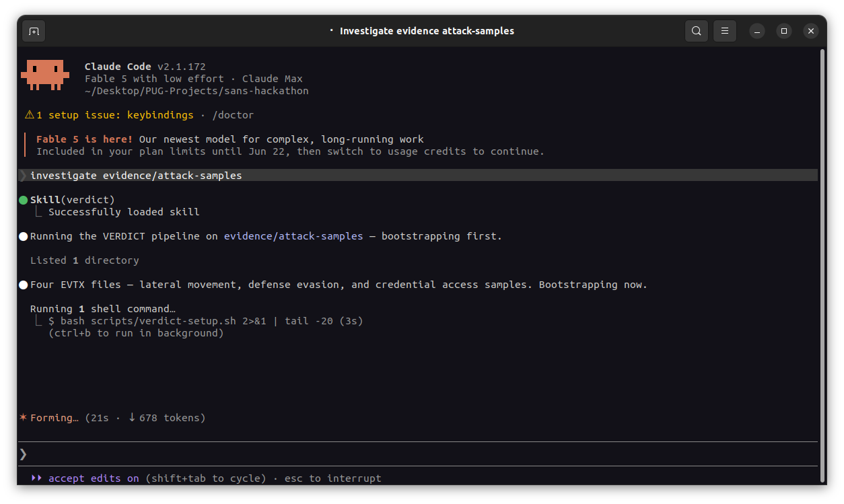The height and width of the screenshot is (504, 844).
Task: Open a new terminal tab
Action: pos(34,31)
